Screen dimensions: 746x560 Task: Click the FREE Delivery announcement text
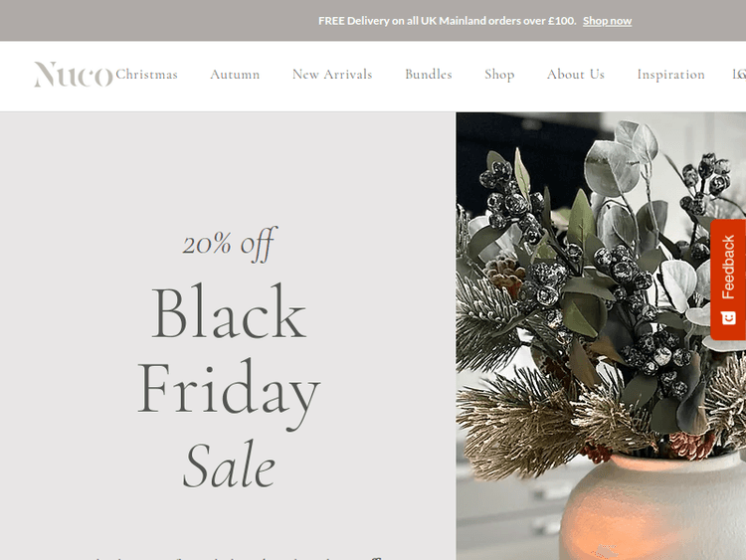[x=448, y=21]
